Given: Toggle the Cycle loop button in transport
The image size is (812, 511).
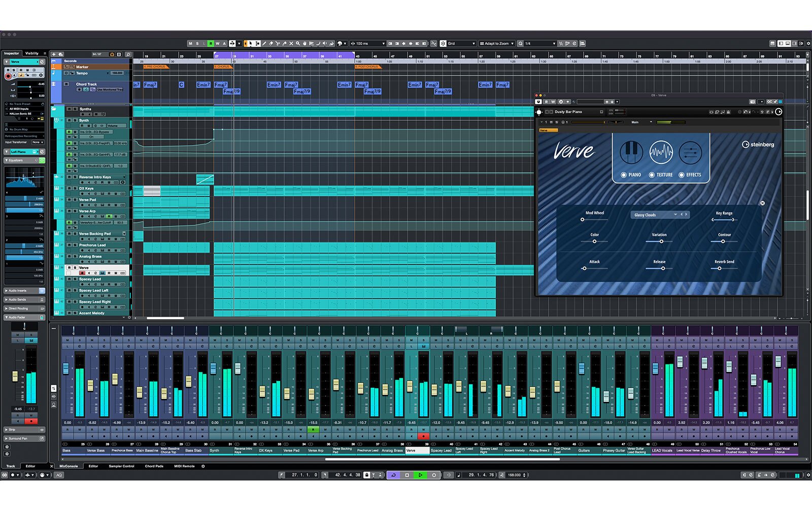Looking at the screenshot, I should [393, 475].
